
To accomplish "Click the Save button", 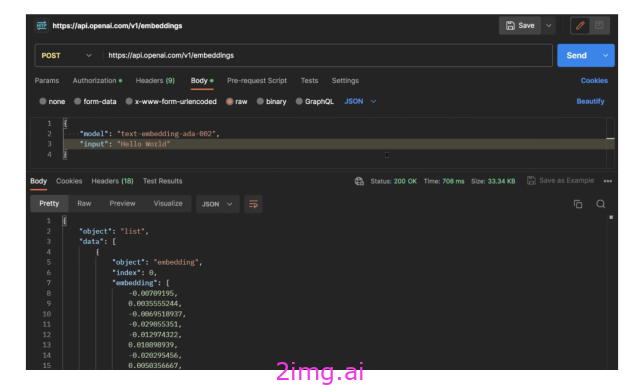I will pos(520,26).
